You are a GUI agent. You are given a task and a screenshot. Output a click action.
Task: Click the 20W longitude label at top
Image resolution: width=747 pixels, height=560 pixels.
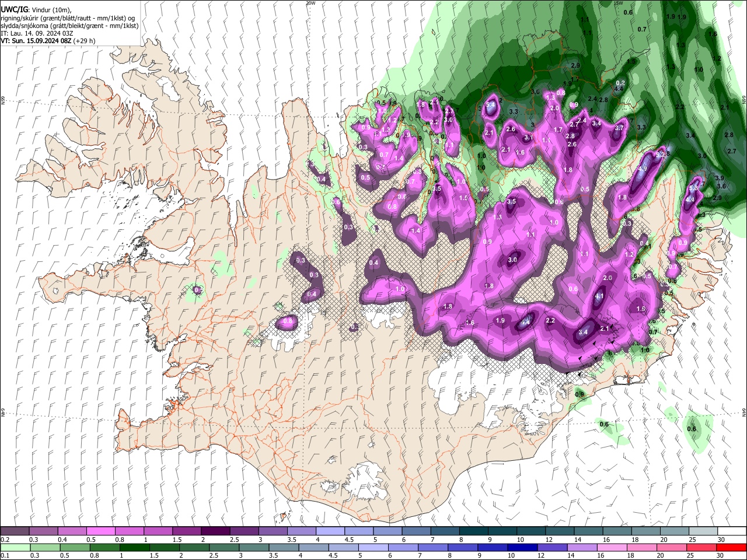click(310, 3)
